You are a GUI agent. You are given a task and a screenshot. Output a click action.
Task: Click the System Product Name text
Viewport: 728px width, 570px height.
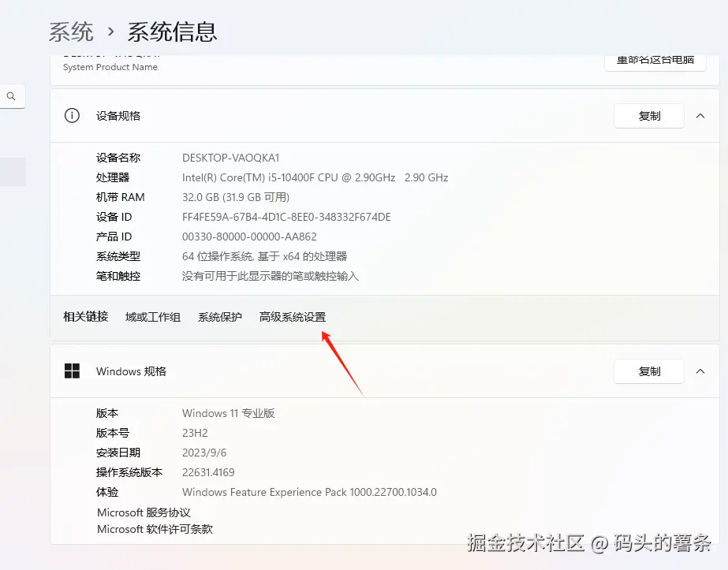tap(110, 67)
